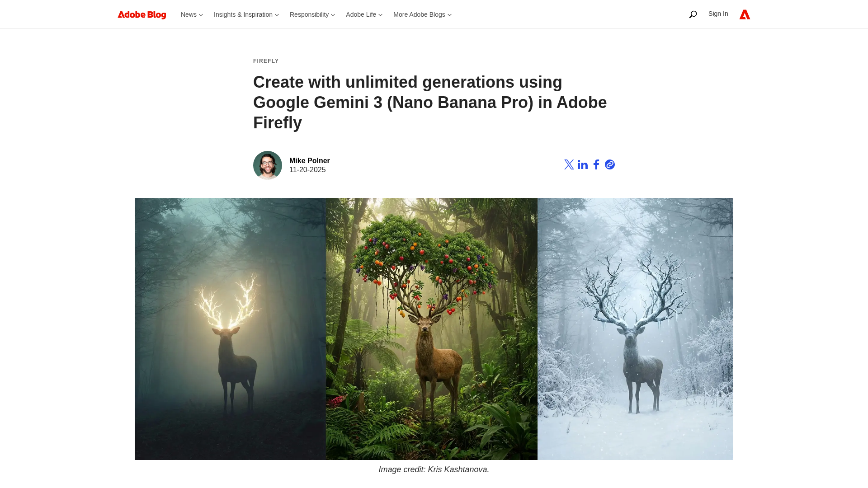Expand the News dropdown menu
Viewport: 868px width, 488px height.
click(192, 14)
